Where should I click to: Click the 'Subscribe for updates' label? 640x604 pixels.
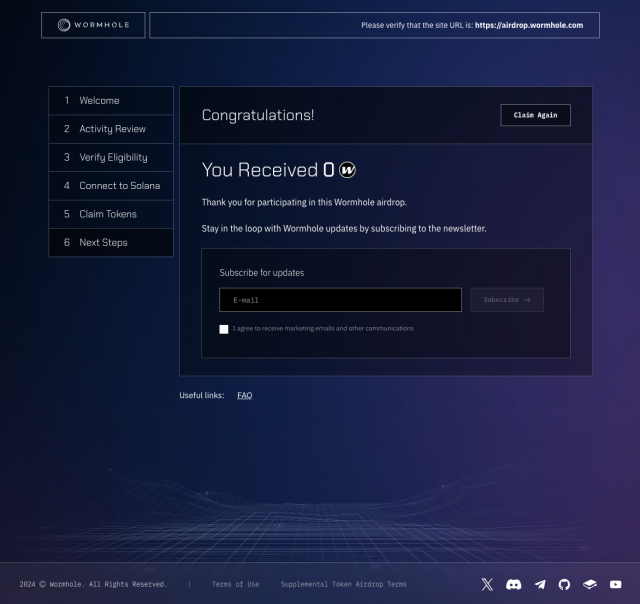tap(262, 273)
